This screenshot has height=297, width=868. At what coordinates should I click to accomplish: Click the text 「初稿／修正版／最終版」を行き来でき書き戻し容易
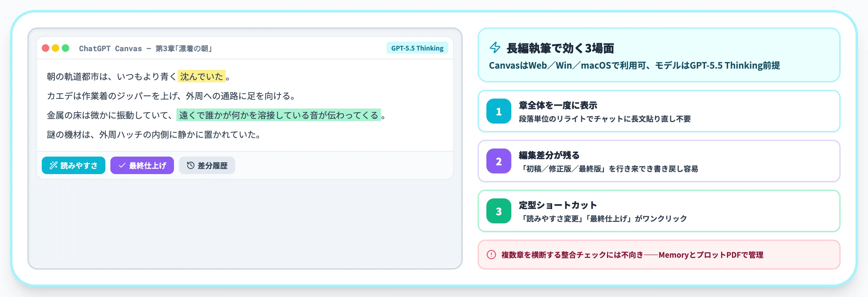coord(608,168)
